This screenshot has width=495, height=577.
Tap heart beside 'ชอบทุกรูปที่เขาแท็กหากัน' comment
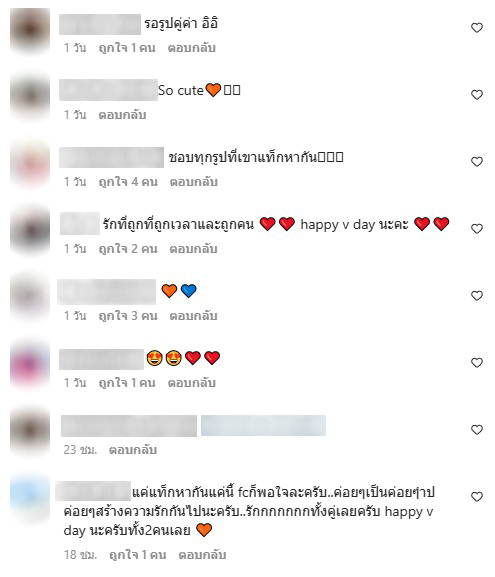tap(477, 162)
